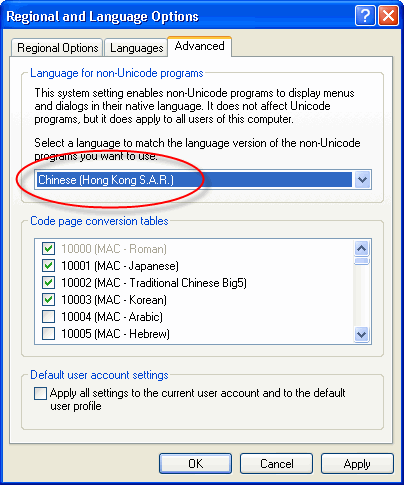Uncheck 10002 (MAC - Traditional Chinese Big5)
This screenshot has height=485, width=404.
[x=48, y=283]
